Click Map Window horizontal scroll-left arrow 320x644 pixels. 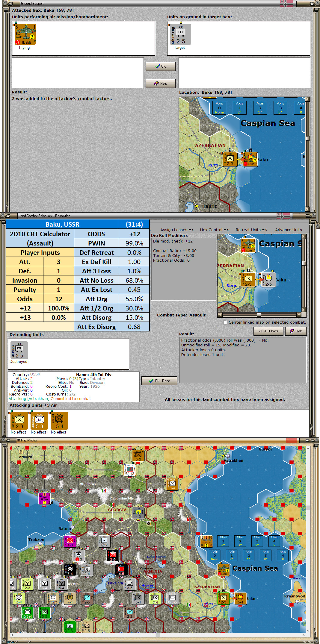[12, 635]
